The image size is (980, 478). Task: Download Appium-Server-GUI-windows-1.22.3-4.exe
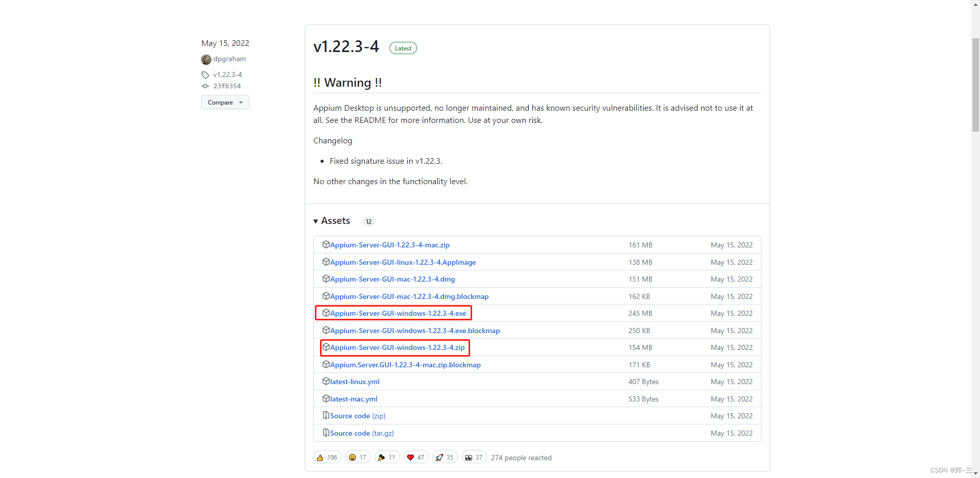(x=398, y=314)
